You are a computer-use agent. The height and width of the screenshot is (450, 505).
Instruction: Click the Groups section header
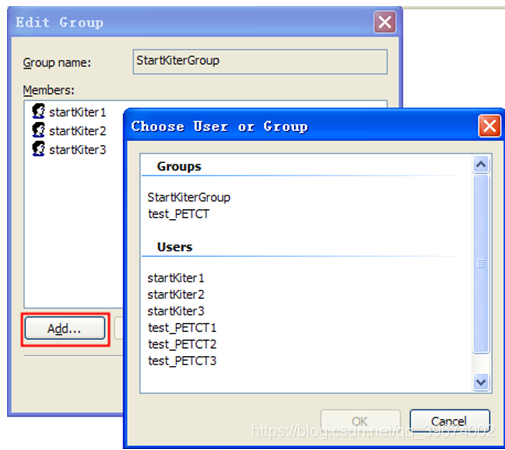pos(179,166)
